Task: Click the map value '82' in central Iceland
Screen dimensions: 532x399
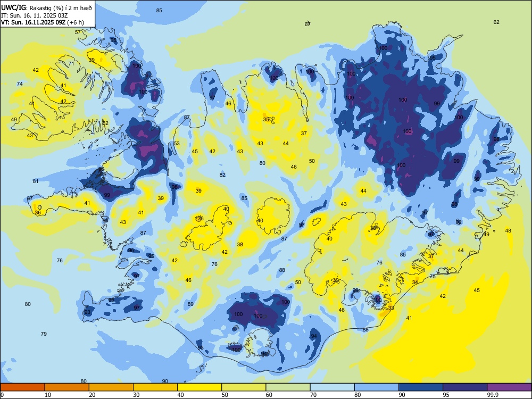Action: 222,174
